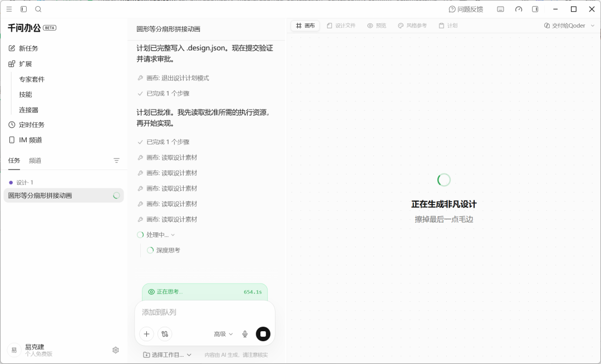Click the speedometer usage icon
Image resolution: width=601 pixels, height=364 pixels.
[x=518, y=9]
